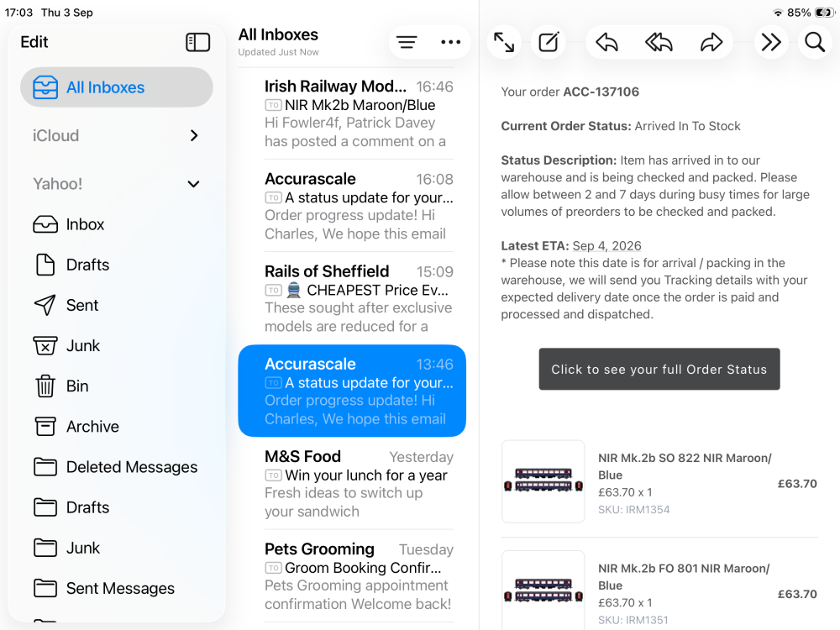Expand the message to full screen
Viewport: 840px width, 630px height.
point(503,42)
